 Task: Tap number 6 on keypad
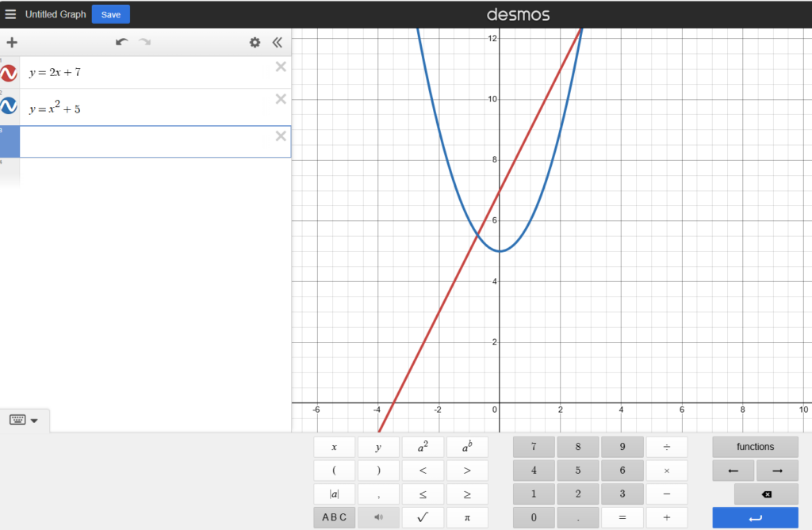[622, 471]
